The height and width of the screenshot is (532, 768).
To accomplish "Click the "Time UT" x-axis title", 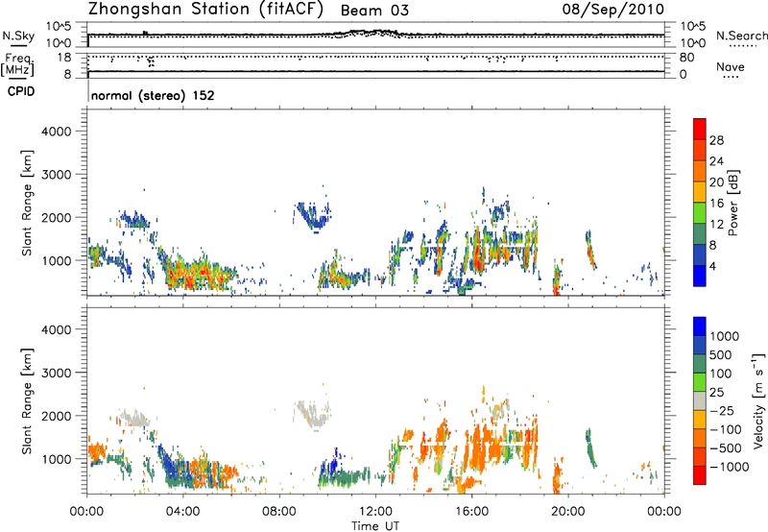I will (375, 525).
